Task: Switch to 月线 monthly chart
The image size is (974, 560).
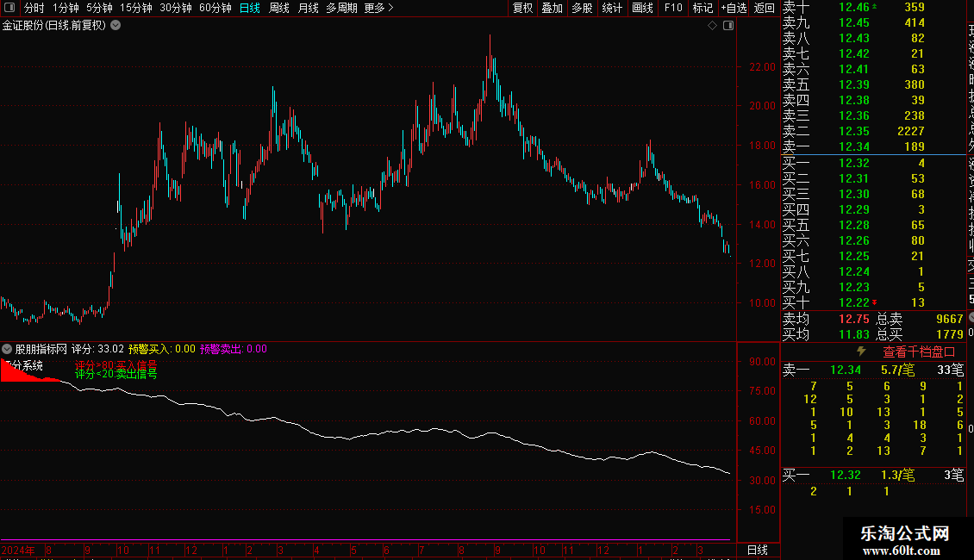Action: (x=308, y=8)
